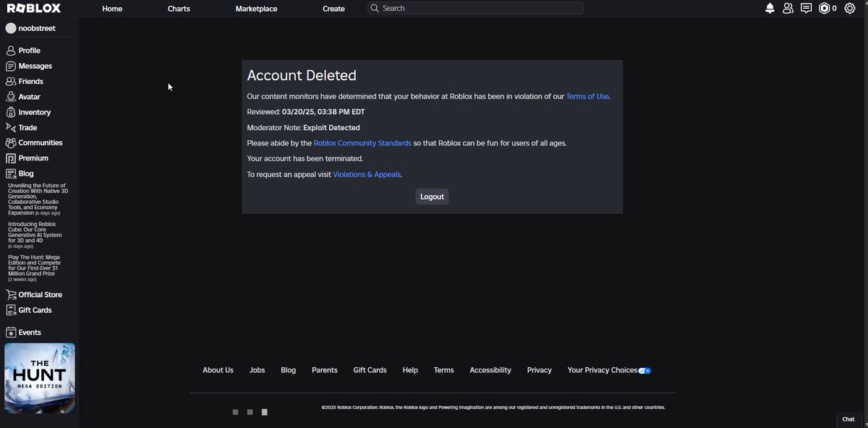Click the search magnifier icon
The height and width of the screenshot is (428, 868).
coord(374,9)
